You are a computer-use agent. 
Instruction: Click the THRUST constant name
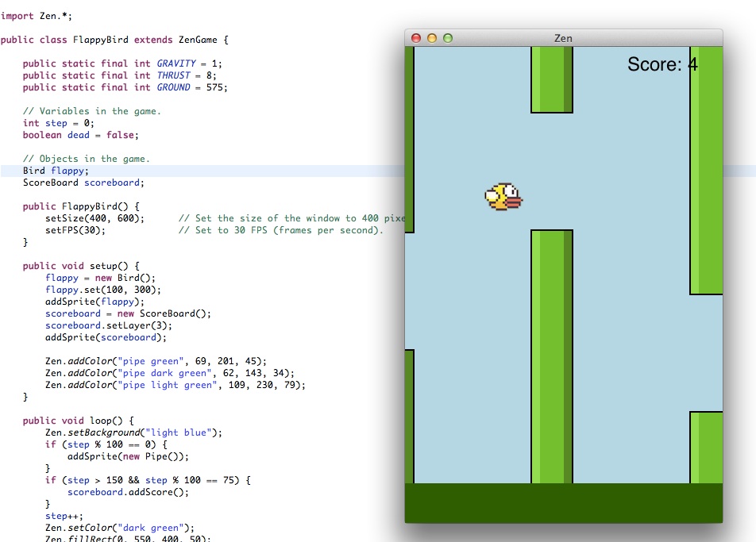(x=174, y=75)
